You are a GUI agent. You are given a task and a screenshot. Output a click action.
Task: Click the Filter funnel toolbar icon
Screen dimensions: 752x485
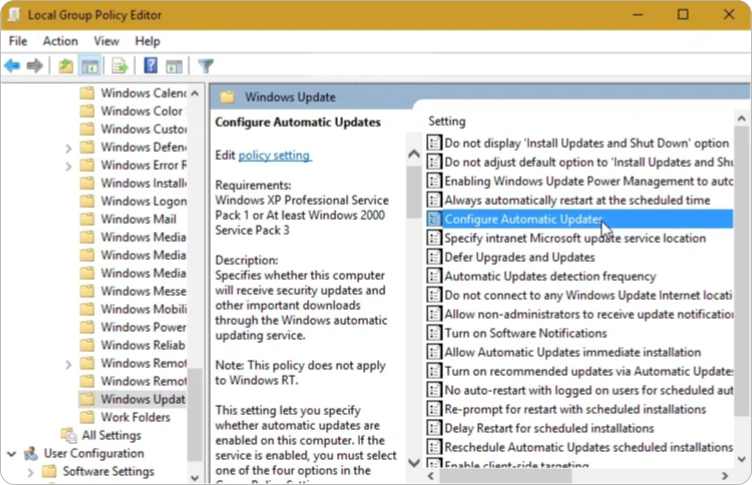click(206, 66)
